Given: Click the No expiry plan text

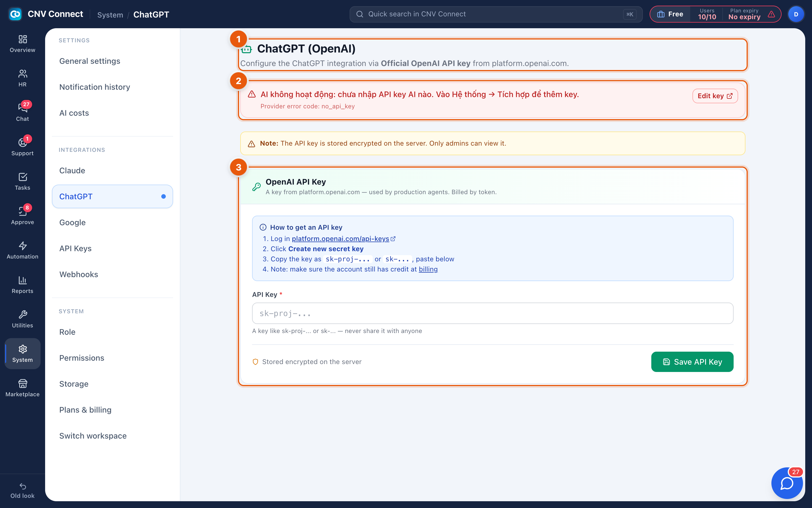Looking at the screenshot, I should 744,17.
